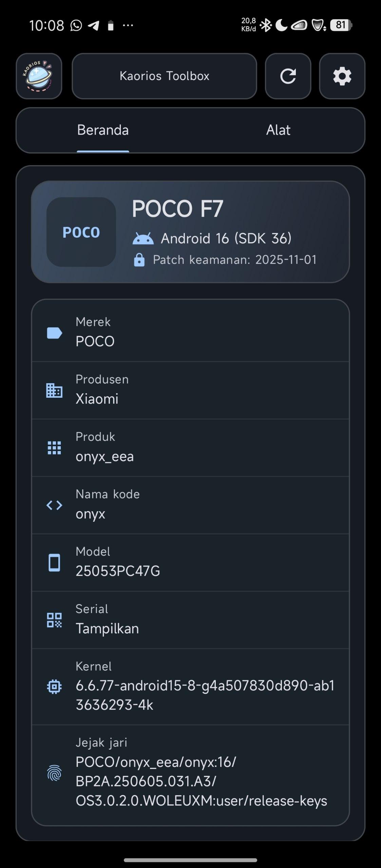Image resolution: width=381 pixels, height=868 pixels.
Task: Tap the Serial QR code icon
Action: click(54, 620)
